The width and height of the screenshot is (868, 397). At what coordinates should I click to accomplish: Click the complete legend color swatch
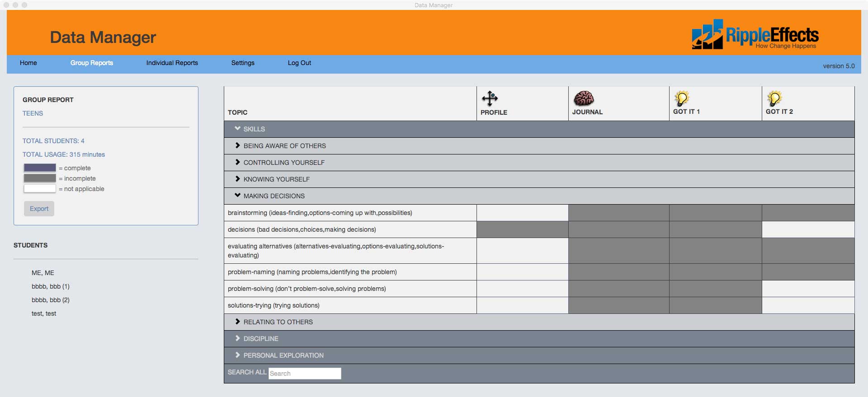40,168
